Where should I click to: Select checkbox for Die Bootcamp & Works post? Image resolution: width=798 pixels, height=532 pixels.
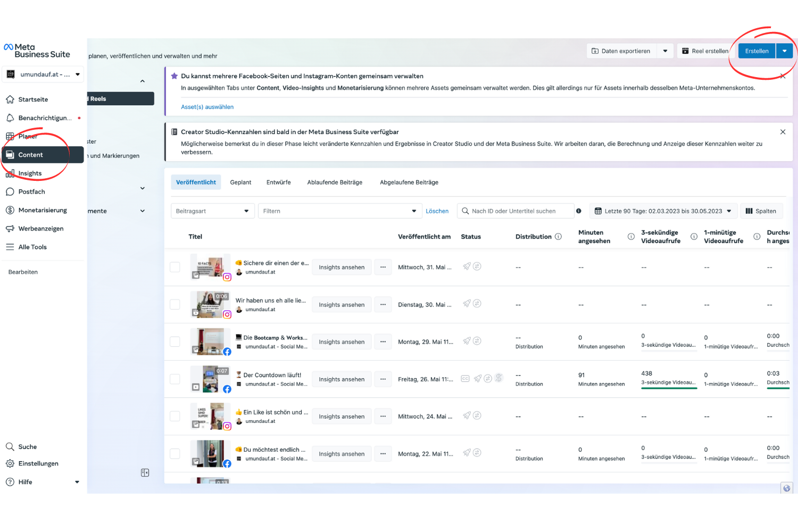[x=174, y=342]
